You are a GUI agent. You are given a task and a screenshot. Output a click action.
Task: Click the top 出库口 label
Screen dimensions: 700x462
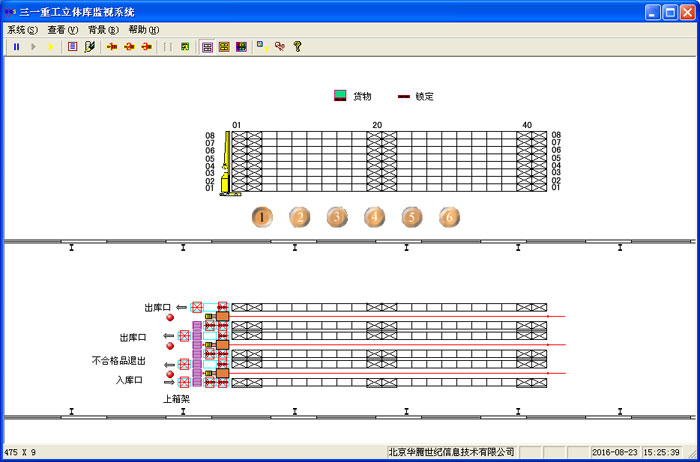(x=157, y=308)
